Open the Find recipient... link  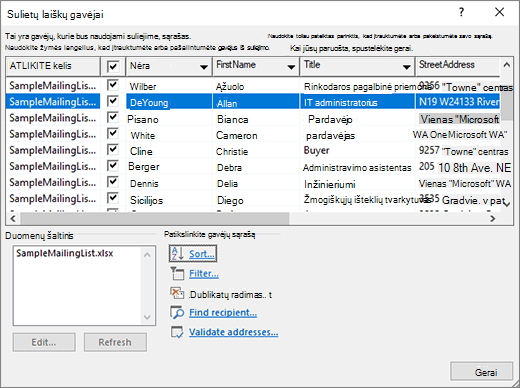coord(223,313)
